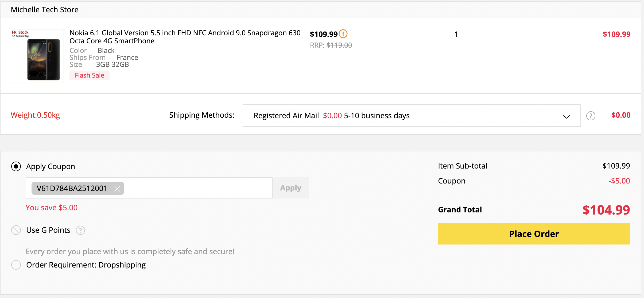Click the Shipping Methods: label

pos(202,115)
